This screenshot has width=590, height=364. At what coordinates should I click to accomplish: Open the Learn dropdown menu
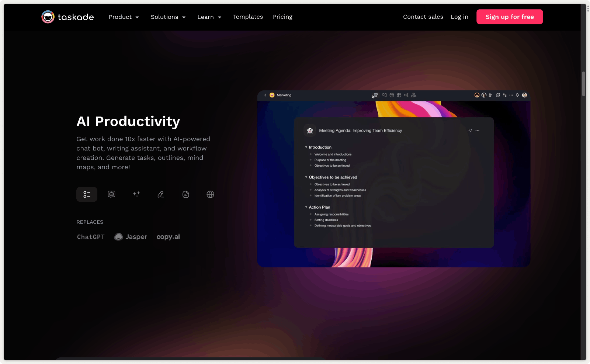click(x=209, y=17)
